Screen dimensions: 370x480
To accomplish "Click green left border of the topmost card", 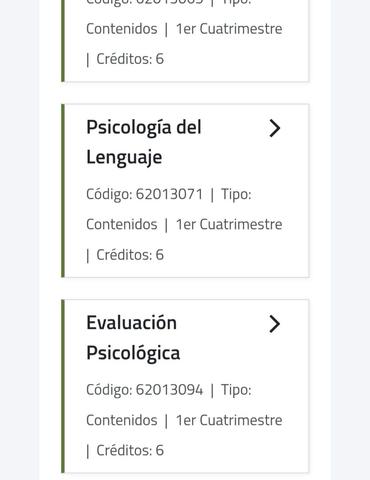I will click(x=63, y=41).
